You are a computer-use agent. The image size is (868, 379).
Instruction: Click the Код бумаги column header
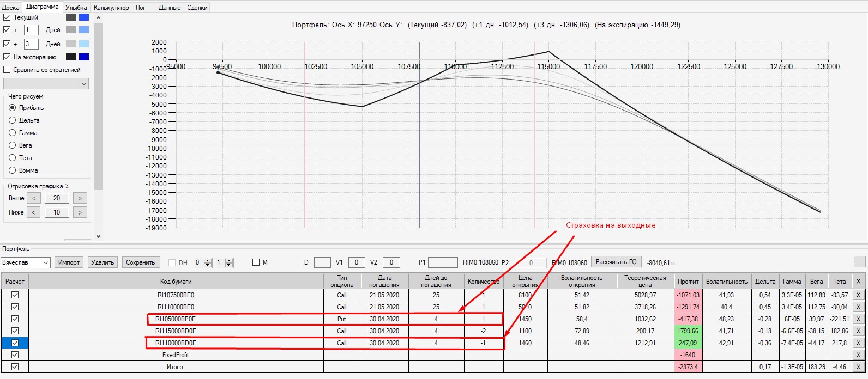pyautogui.click(x=176, y=281)
